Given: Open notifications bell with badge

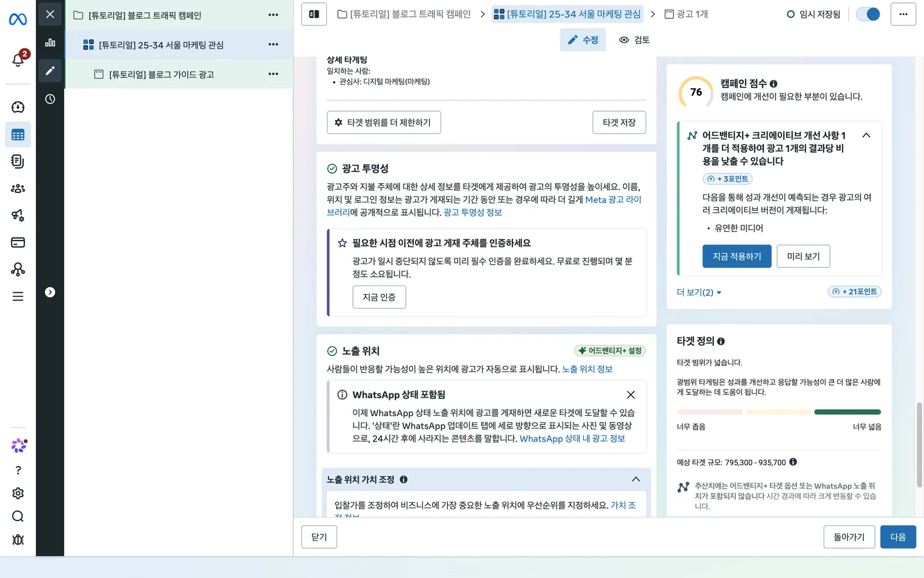Looking at the screenshot, I should click(18, 58).
